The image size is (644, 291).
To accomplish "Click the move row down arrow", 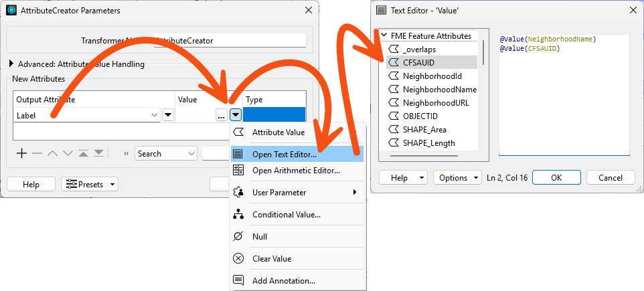I will coord(68,153).
